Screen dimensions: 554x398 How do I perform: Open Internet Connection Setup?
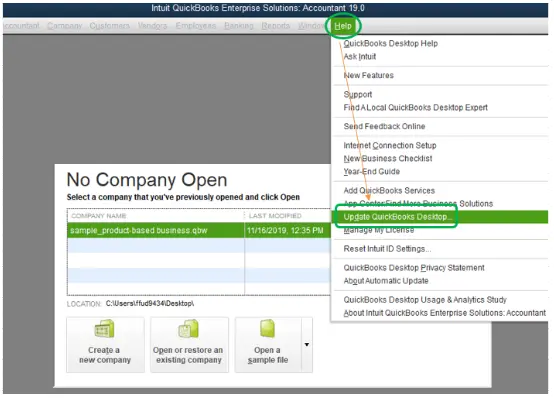390,145
